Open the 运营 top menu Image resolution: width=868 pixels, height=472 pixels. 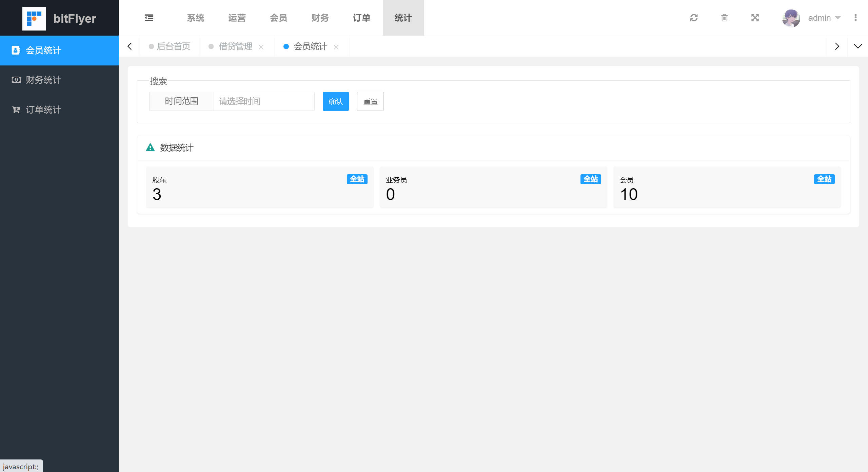pyautogui.click(x=237, y=18)
